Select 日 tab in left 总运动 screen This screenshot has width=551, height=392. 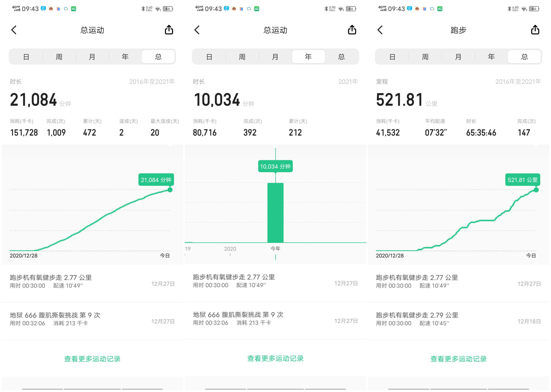tap(26, 57)
